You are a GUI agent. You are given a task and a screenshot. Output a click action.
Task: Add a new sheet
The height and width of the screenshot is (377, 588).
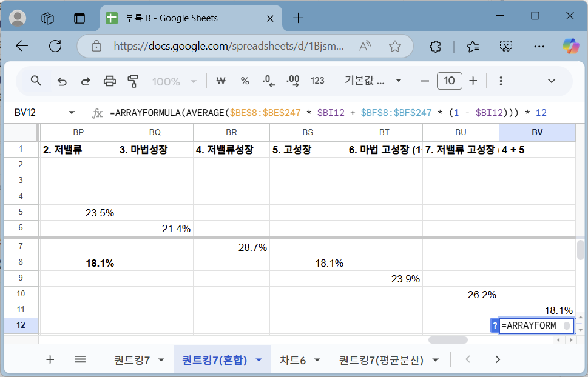(x=50, y=360)
